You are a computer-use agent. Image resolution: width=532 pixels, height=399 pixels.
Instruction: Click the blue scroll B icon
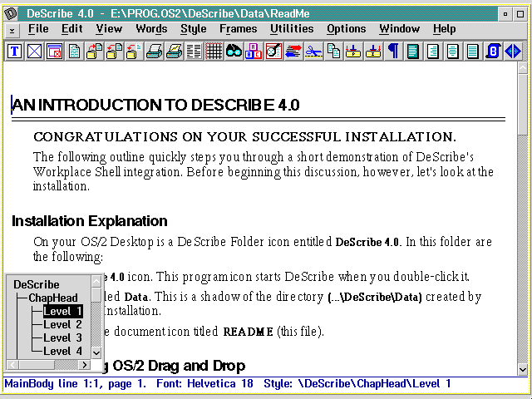[x=493, y=52]
